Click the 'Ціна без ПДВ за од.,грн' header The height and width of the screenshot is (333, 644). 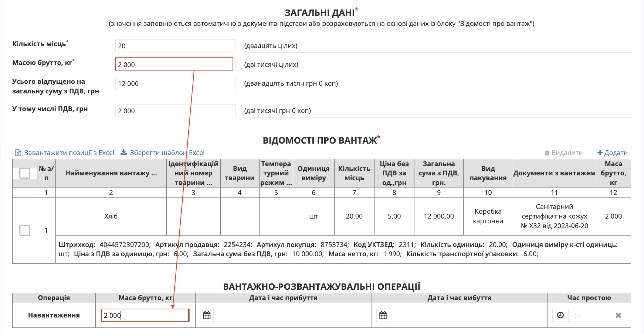tap(394, 173)
